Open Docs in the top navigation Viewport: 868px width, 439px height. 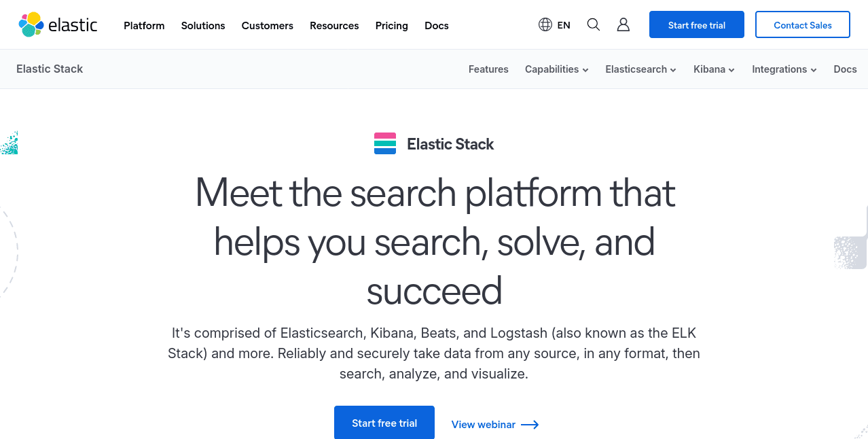pos(437,26)
